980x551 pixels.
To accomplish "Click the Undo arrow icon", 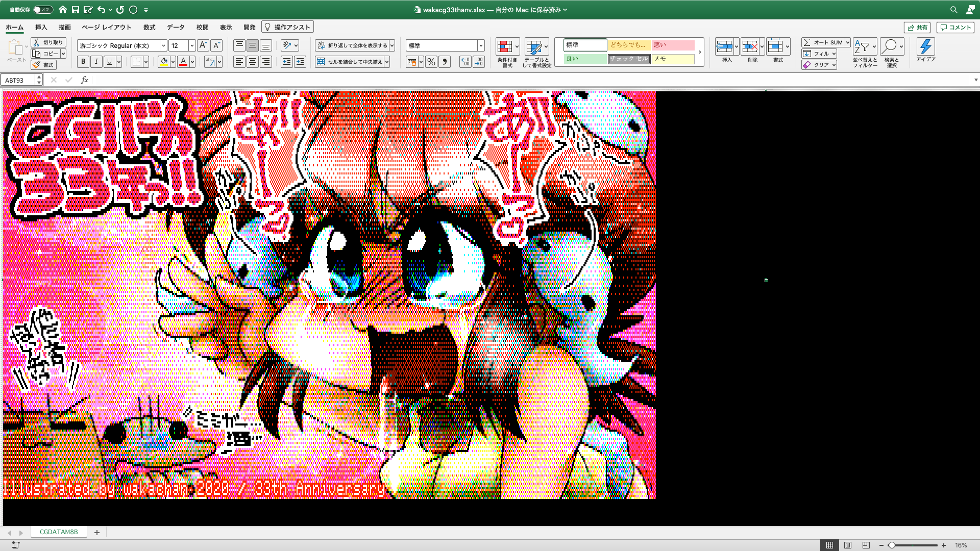I will coord(101,10).
